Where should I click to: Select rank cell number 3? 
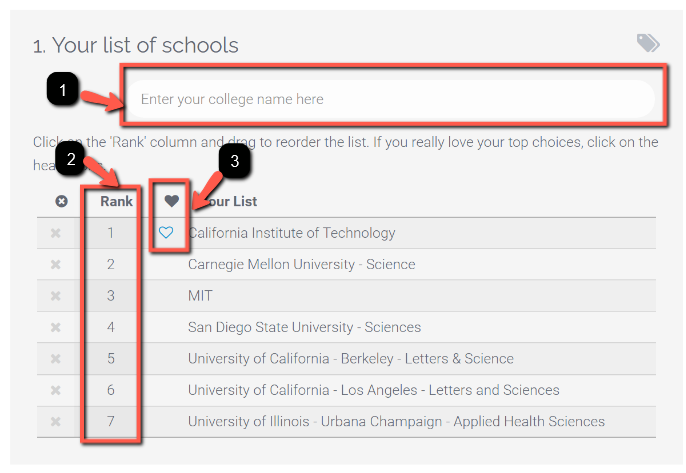[x=111, y=296]
